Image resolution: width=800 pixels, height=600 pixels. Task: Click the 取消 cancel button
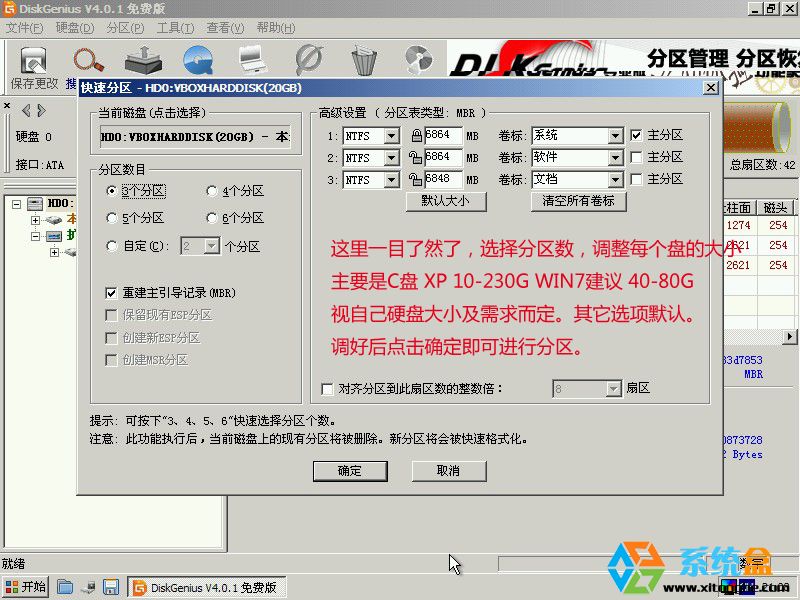[448, 471]
